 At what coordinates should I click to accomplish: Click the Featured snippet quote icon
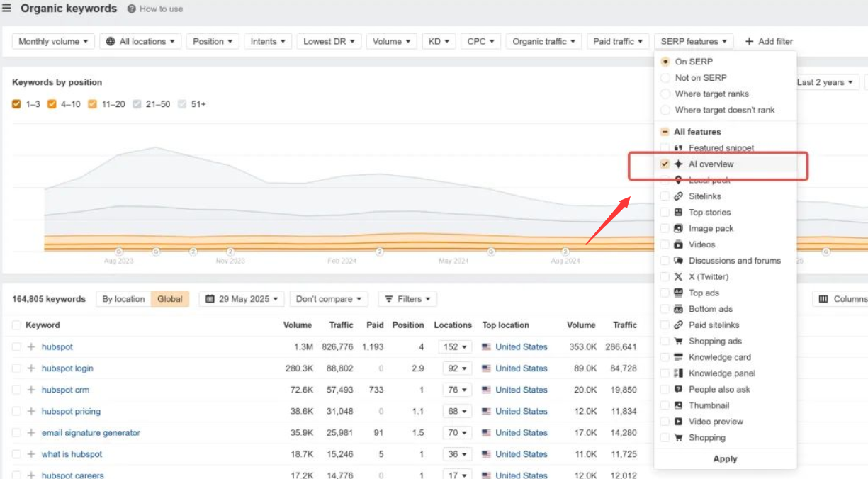[x=678, y=148]
